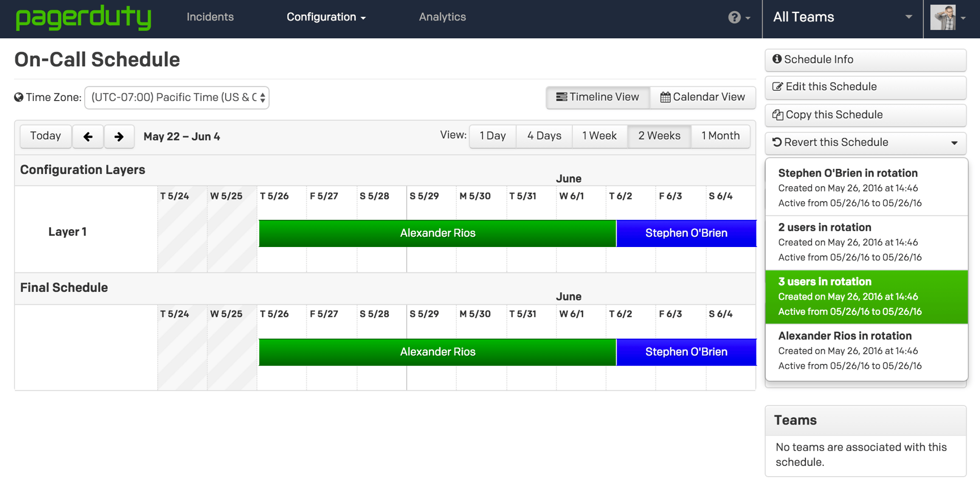The height and width of the screenshot is (493, 980).
Task: Click the PagerDuty logo
Action: coord(83,18)
